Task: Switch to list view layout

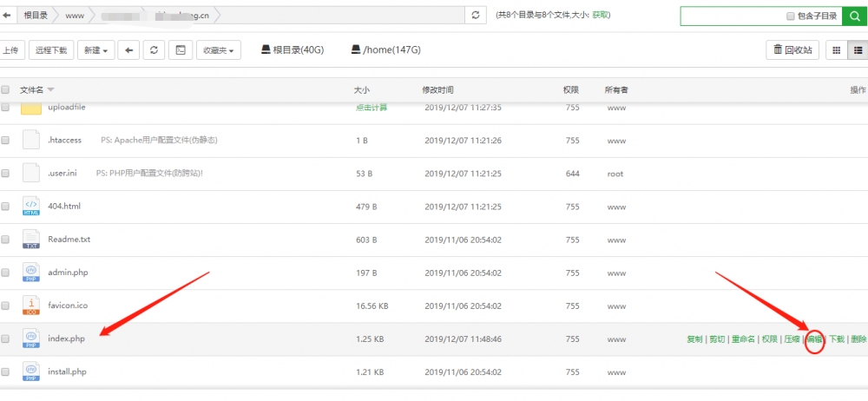Action: click(857, 50)
